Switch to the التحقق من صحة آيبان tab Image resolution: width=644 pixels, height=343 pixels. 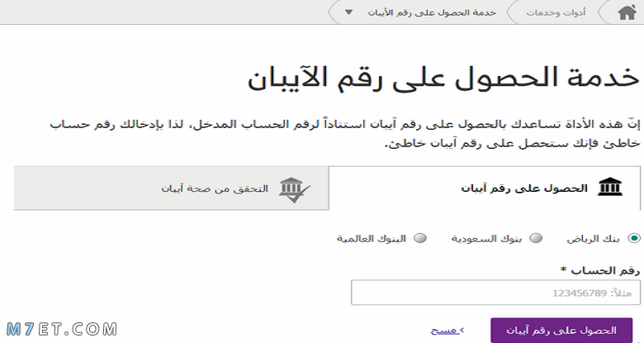(x=172, y=188)
